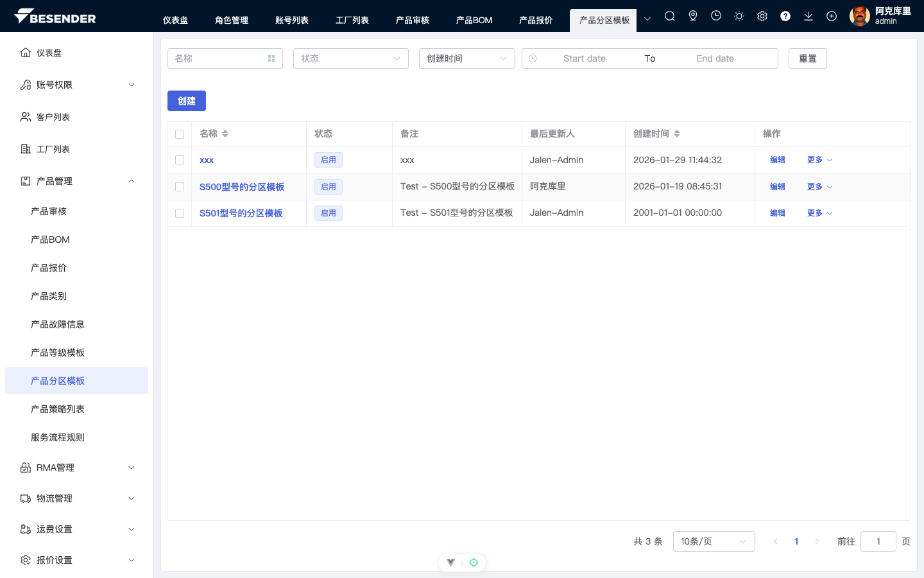The image size is (924, 578).
Task: Switch to the 角色管理 tab
Action: (232, 21)
